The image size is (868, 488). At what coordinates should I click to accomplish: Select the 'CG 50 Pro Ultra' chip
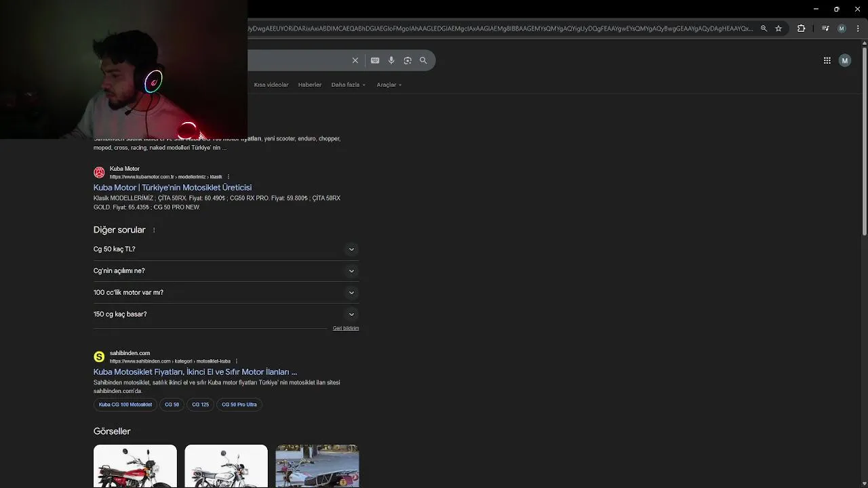pyautogui.click(x=239, y=405)
